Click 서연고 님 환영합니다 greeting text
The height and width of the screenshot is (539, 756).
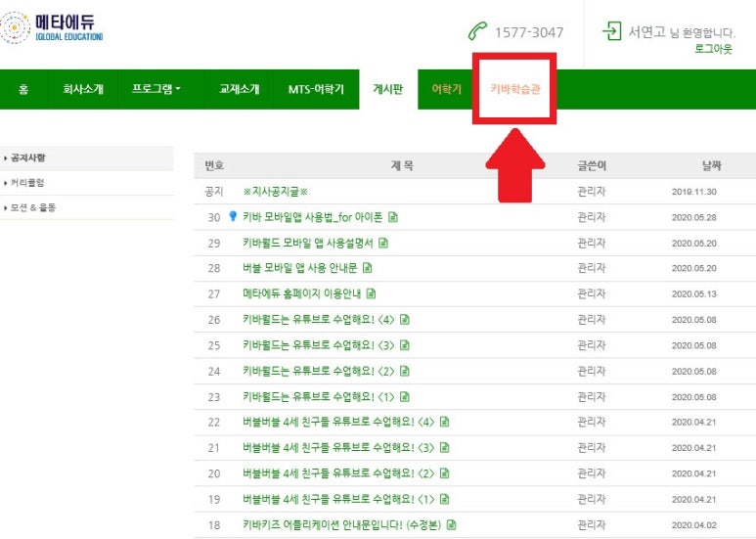(682, 32)
